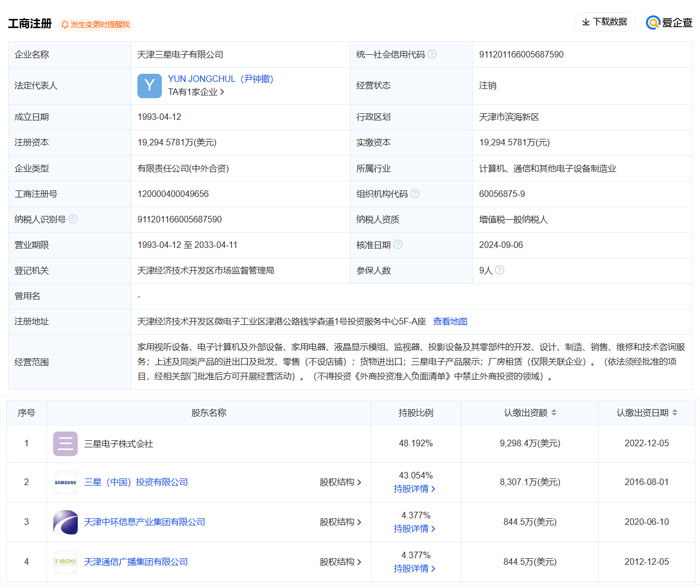The image size is (700, 585).
Task: Click purple 三星电子株式会社 logo icon
Action: [65, 443]
